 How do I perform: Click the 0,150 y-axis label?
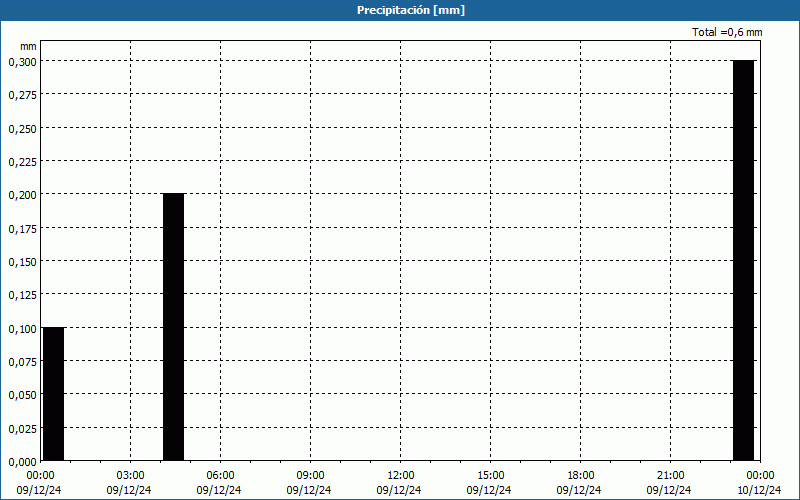[x=22, y=262]
